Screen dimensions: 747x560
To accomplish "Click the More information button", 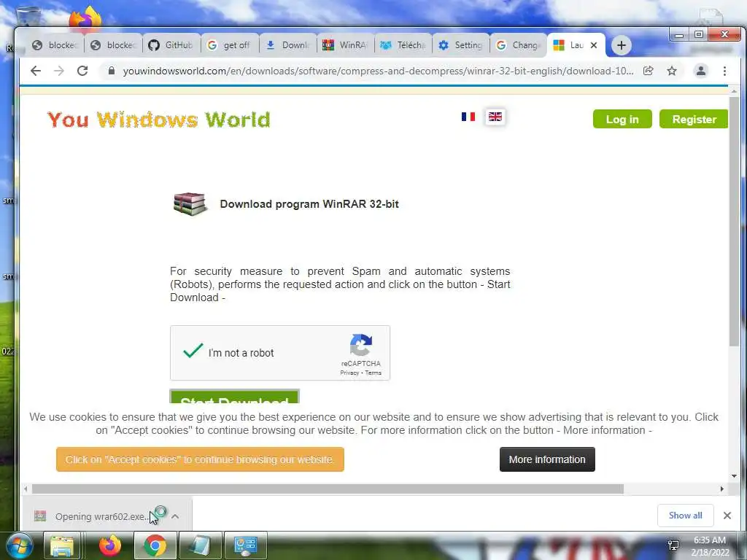I will (x=547, y=459).
